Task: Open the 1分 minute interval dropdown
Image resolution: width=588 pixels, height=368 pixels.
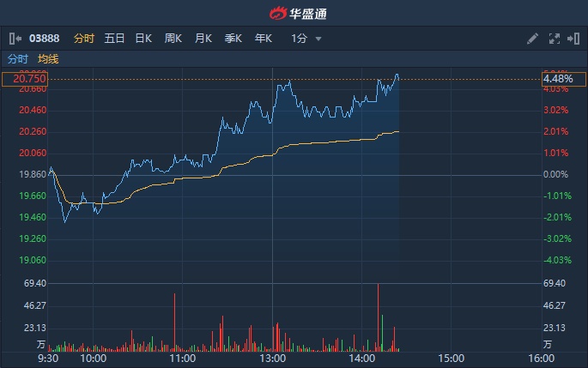Action: pos(306,39)
